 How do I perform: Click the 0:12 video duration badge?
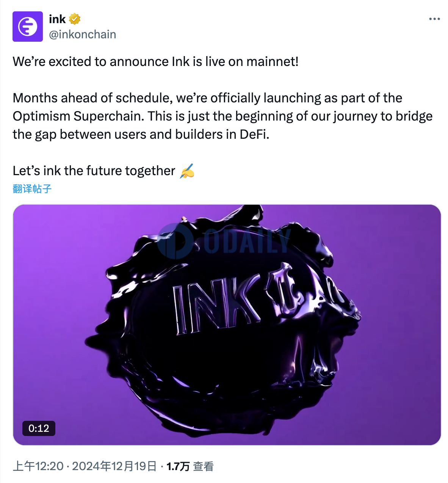click(x=39, y=428)
